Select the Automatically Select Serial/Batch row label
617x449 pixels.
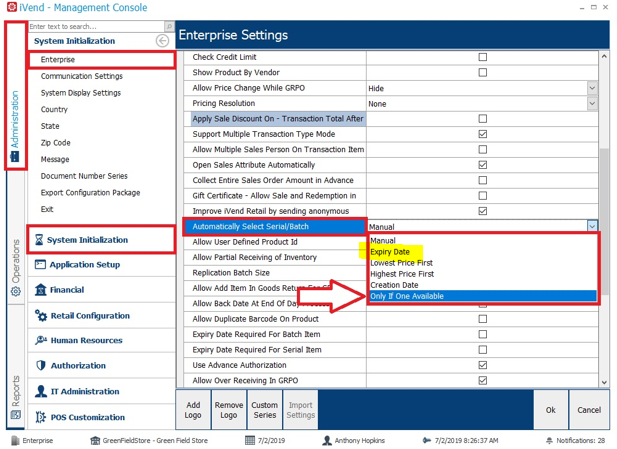(x=275, y=226)
